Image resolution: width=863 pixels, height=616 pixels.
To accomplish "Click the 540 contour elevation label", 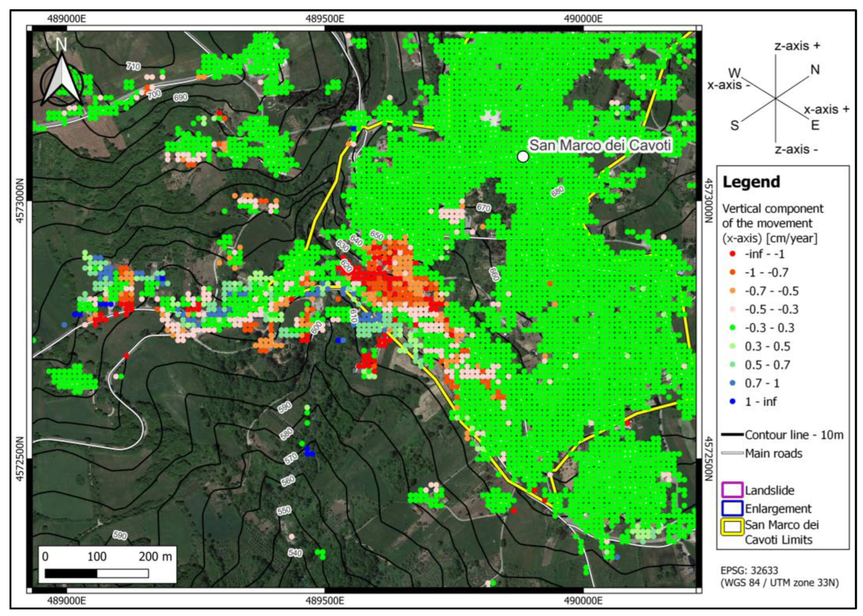I will (x=295, y=553).
